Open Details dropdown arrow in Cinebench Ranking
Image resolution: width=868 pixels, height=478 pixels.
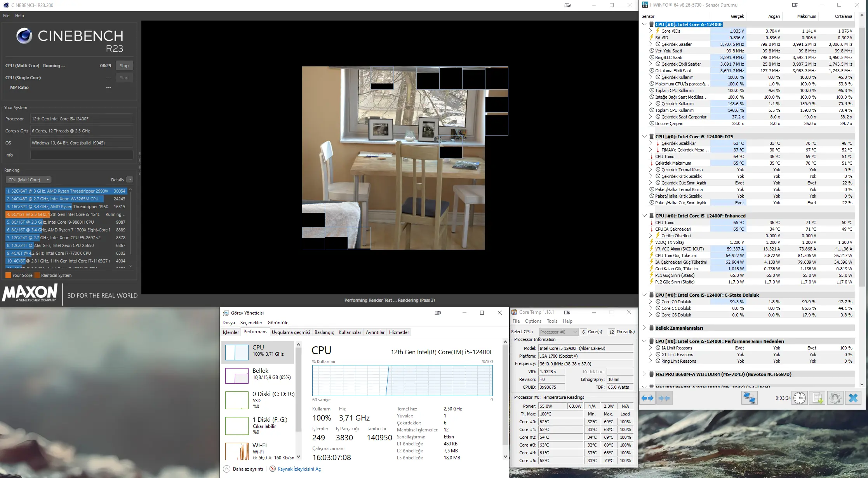point(130,180)
